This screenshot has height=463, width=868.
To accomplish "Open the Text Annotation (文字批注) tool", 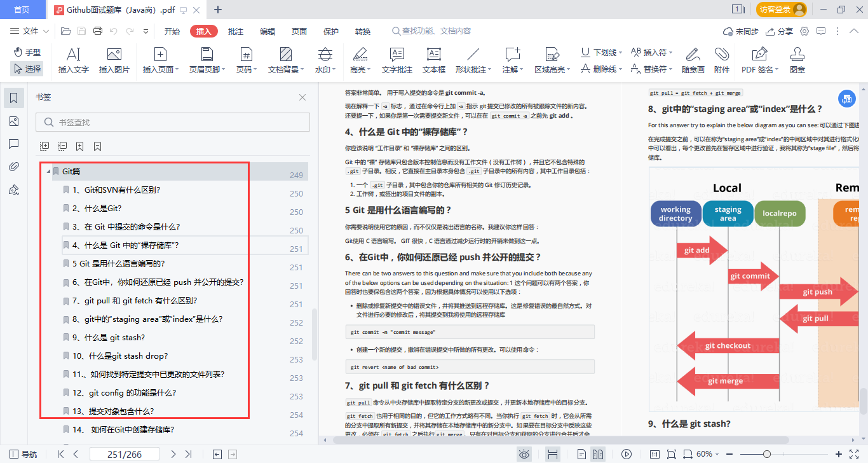I will coord(397,61).
